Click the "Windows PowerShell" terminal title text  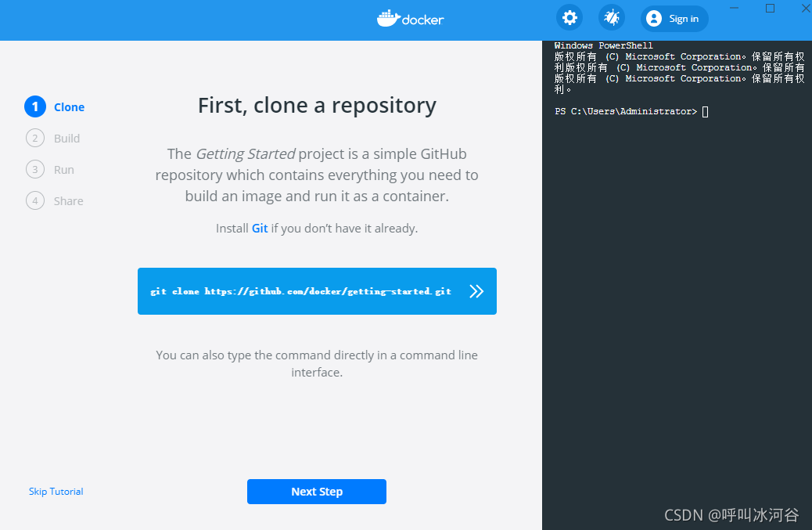[604, 45]
